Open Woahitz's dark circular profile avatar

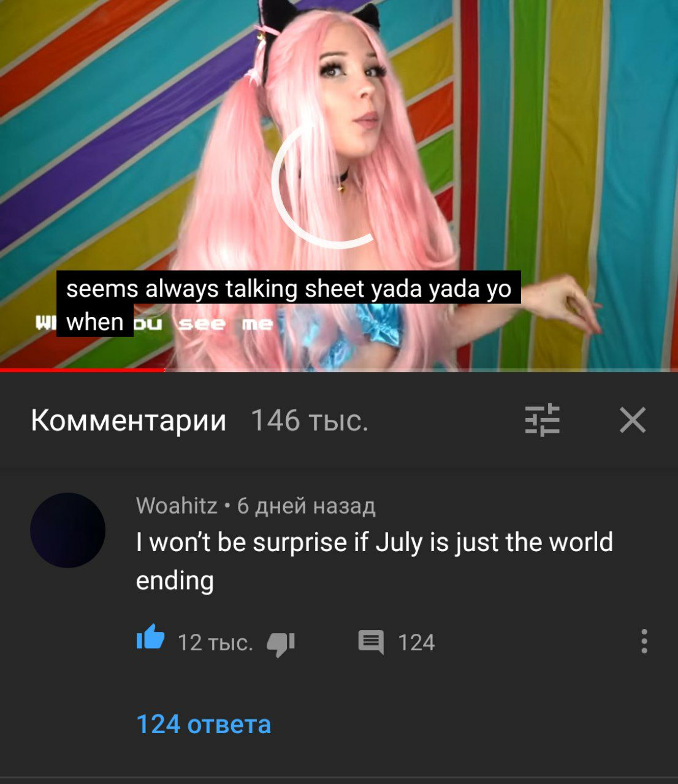tap(67, 530)
